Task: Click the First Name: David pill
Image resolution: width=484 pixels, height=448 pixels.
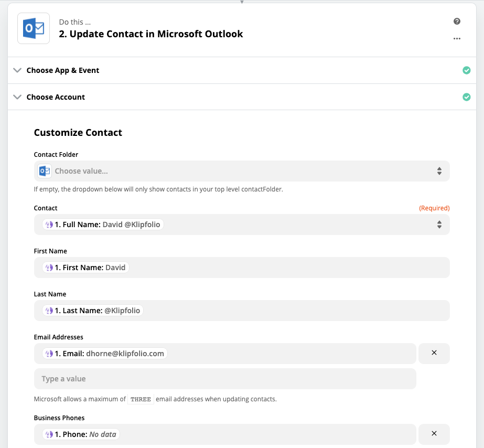Action: coord(85,268)
